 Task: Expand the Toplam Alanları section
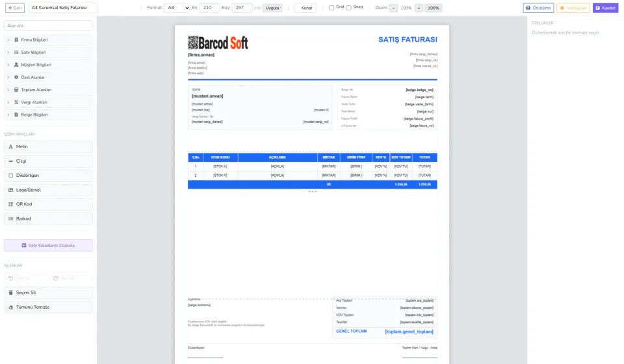click(x=48, y=90)
